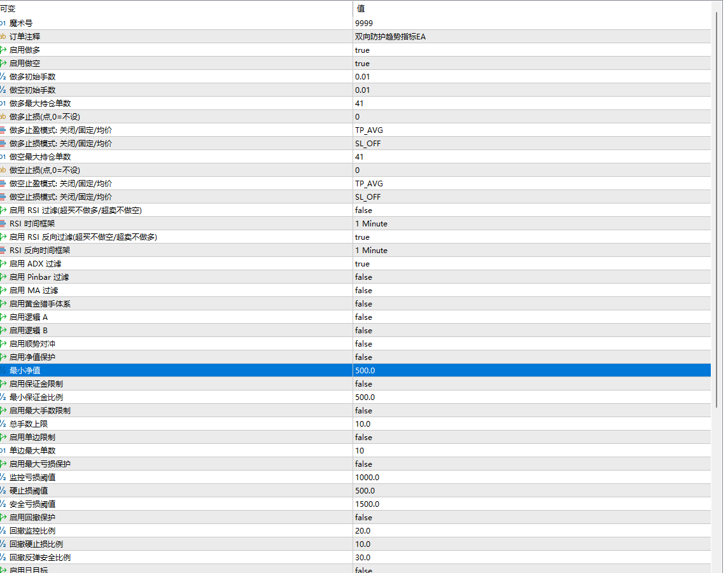This screenshot has width=728, height=573.
Task: Select the 回撤硬止损比例 label
Action: (x=36, y=544)
